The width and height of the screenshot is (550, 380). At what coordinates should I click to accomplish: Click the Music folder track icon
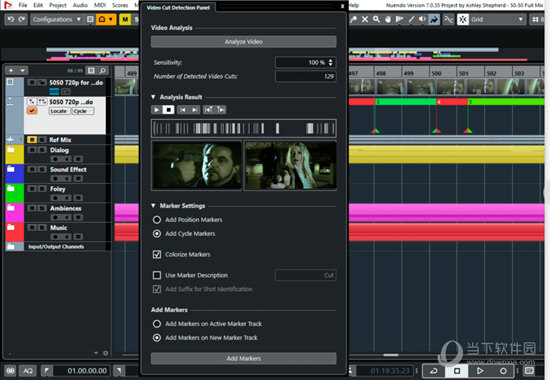11,227
